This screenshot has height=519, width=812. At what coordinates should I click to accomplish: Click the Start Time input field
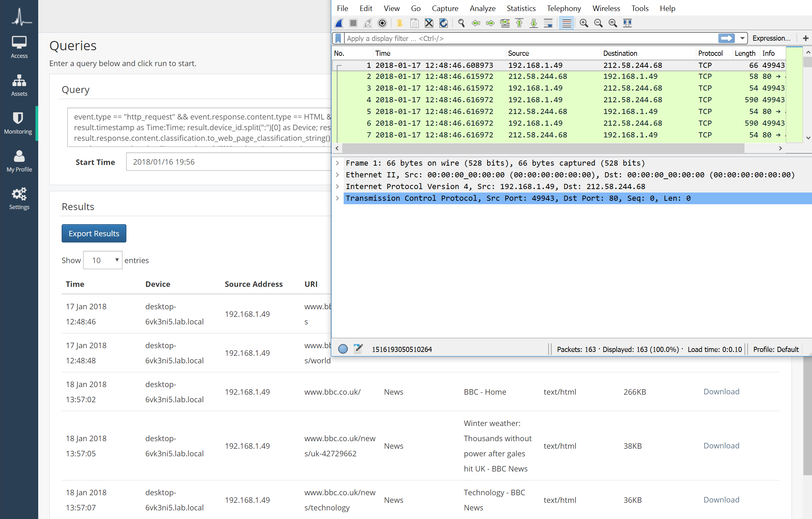[229, 162]
